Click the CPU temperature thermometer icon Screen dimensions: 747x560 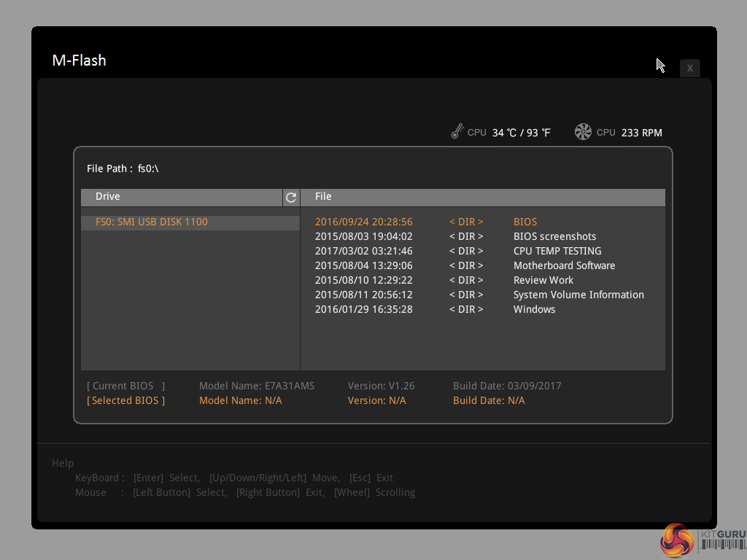coord(457,132)
